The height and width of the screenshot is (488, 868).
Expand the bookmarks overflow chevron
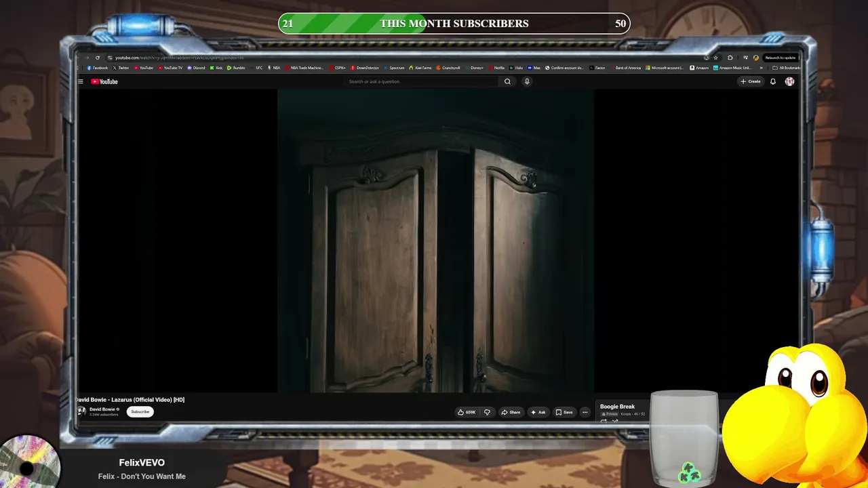click(x=761, y=68)
